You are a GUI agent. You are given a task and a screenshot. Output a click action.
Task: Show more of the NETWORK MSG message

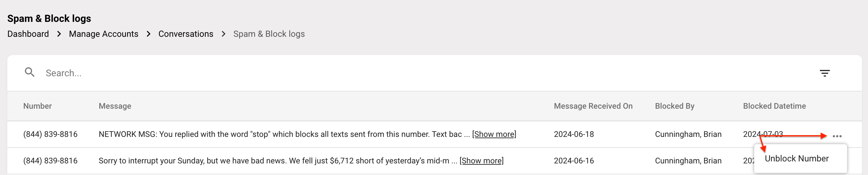click(x=494, y=134)
